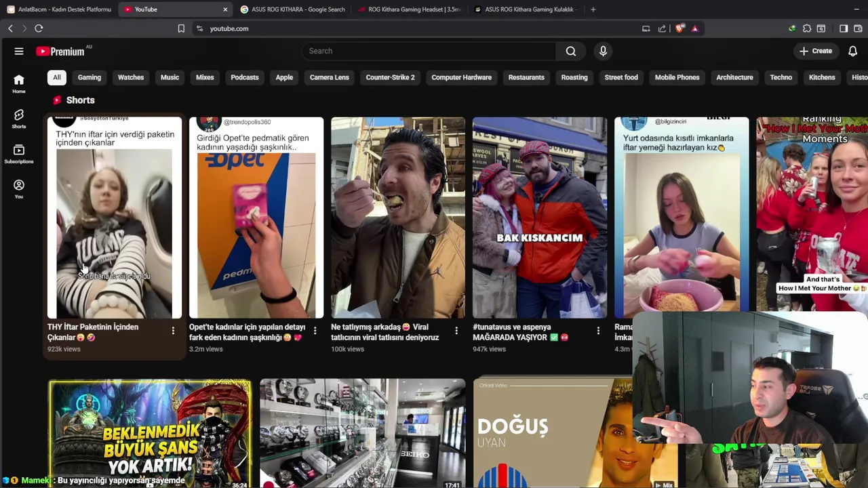Click the Create button
The height and width of the screenshot is (488, 868).
point(816,51)
